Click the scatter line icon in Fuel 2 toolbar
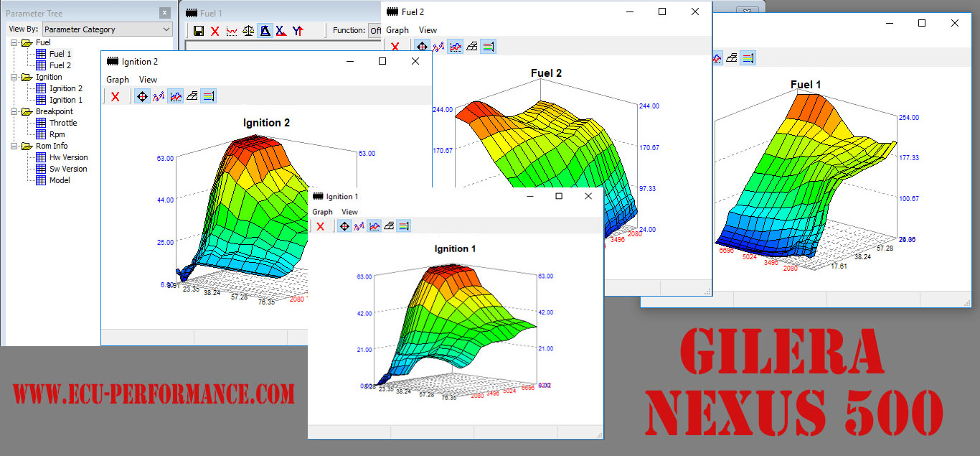Viewport: 980px width, 456px height. tap(438, 47)
